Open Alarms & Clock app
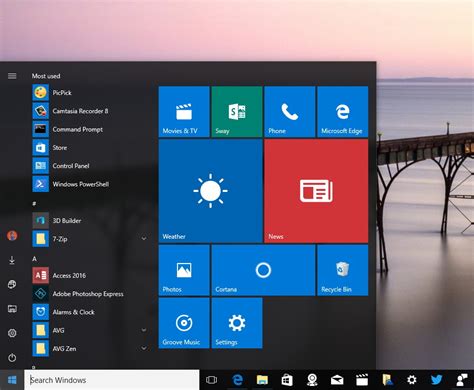Viewport: 474px width, 390px height. pos(90,312)
